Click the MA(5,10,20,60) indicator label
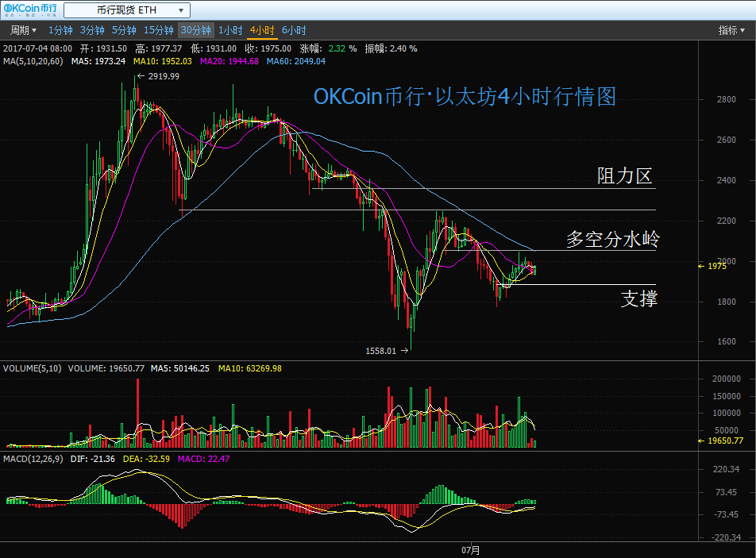756x558 pixels. [x=33, y=61]
